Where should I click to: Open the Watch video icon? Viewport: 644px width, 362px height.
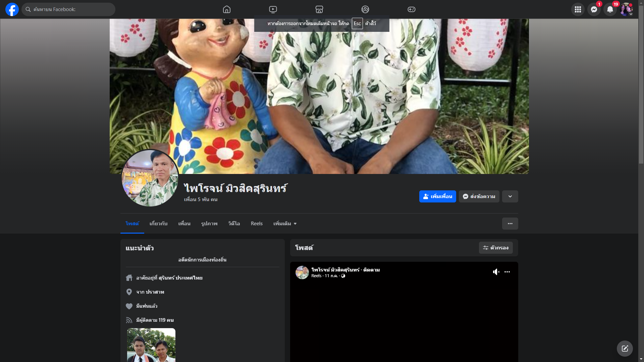(273, 9)
